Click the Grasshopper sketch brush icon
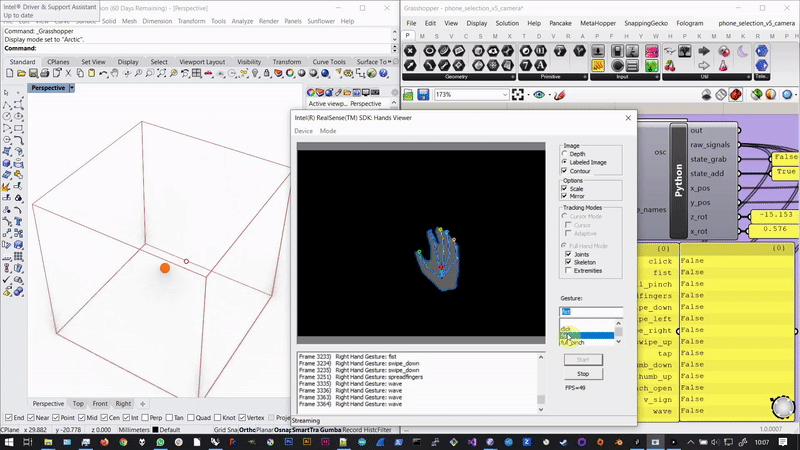Screen dimensions: 800x450 tap(561, 95)
